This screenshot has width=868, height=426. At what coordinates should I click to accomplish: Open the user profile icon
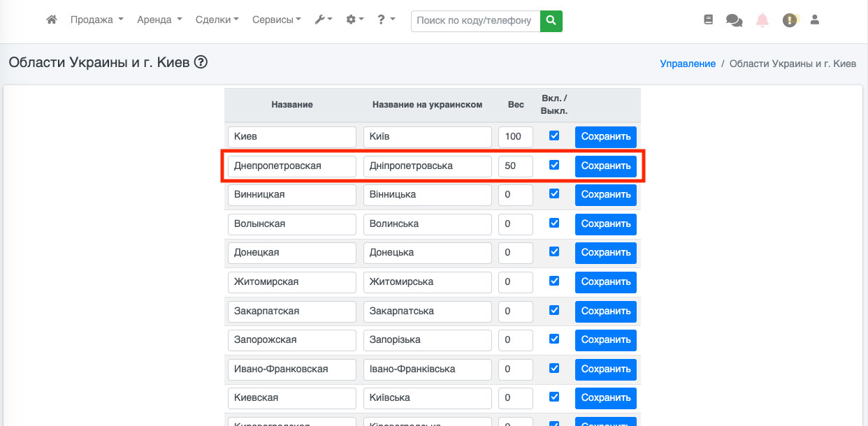pos(814,20)
